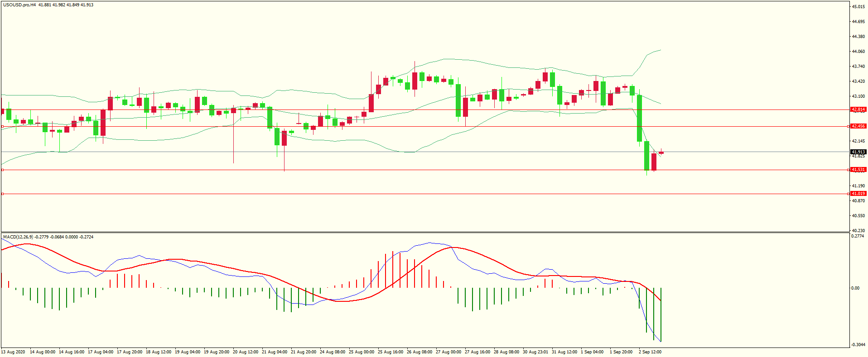Click the 40.230 value on price axis
Screen dimensions: 868x357
click(x=858, y=231)
